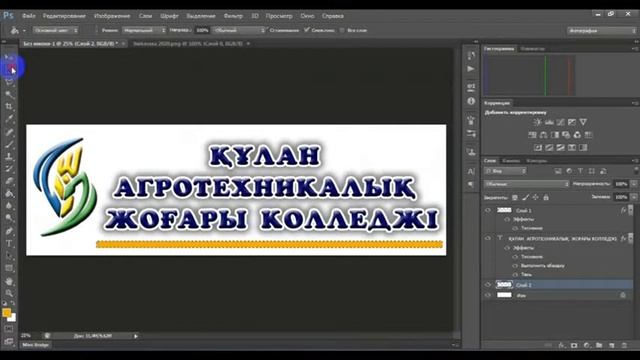
Task: Hide the selected Слой 2 layer
Action: (488, 284)
